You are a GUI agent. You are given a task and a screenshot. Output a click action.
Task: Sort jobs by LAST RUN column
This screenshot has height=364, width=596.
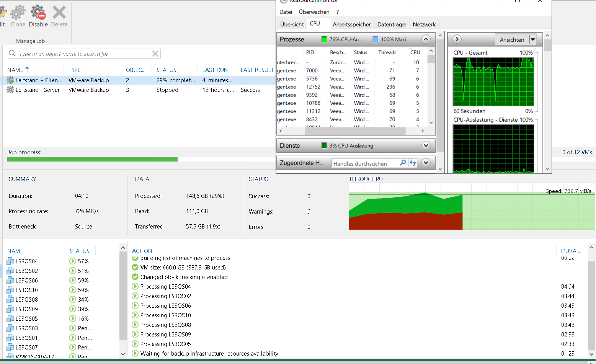[215, 70]
